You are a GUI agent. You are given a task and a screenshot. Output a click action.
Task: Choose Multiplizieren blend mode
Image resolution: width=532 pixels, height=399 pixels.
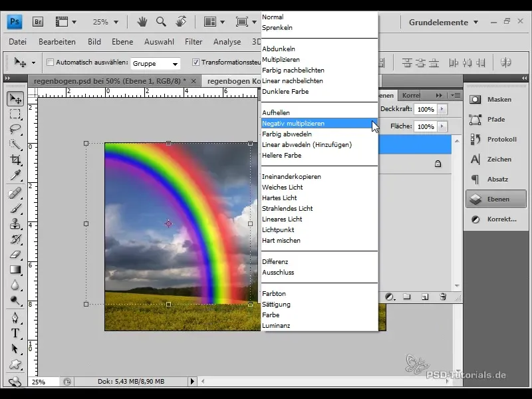pos(319,60)
